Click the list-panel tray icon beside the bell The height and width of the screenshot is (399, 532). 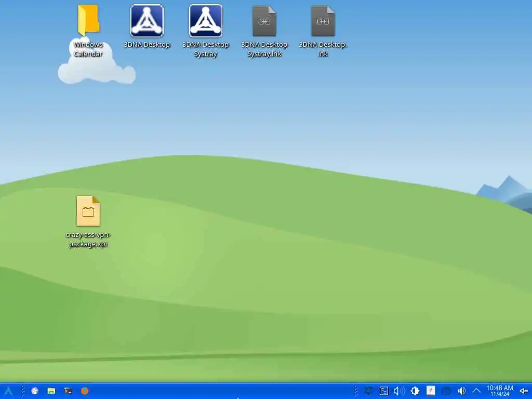point(384,391)
